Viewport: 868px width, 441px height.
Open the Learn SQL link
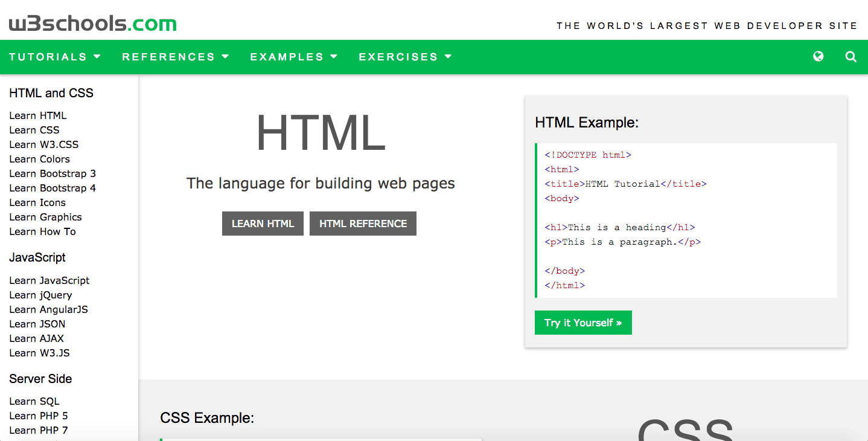click(x=34, y=401)
